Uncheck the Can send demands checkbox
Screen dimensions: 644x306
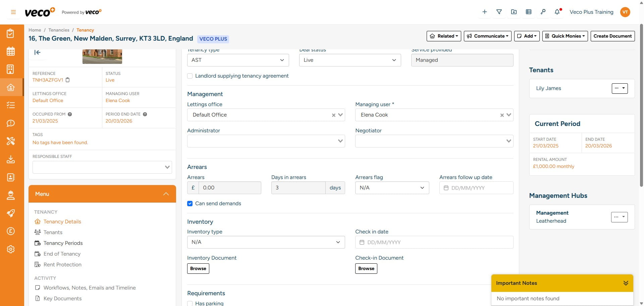[190, 204]
